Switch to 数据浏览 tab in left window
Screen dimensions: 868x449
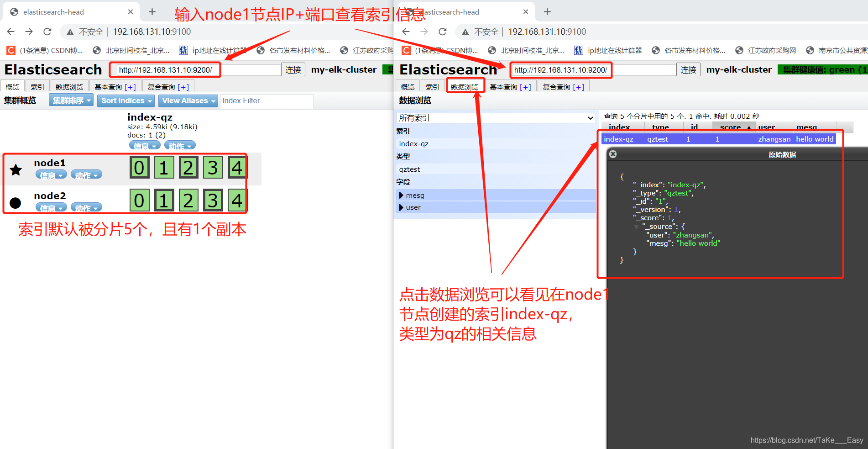point(69,87)
